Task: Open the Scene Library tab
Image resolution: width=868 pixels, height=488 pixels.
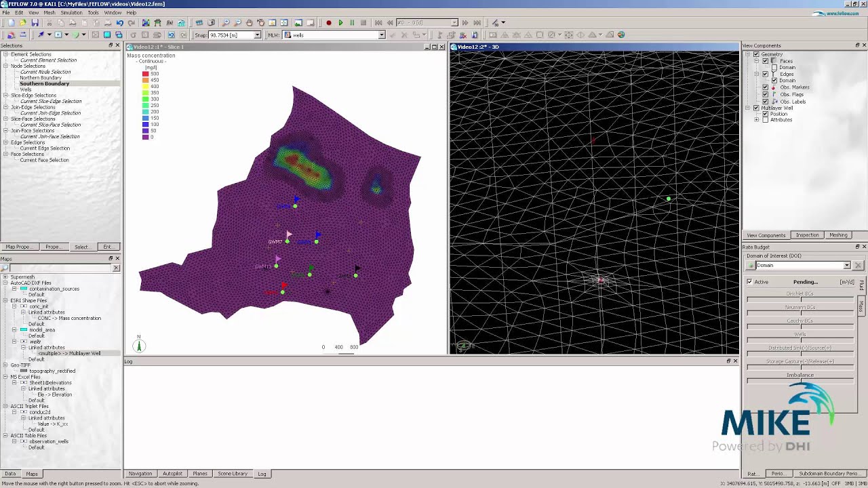Action: [x=233, y=474]
